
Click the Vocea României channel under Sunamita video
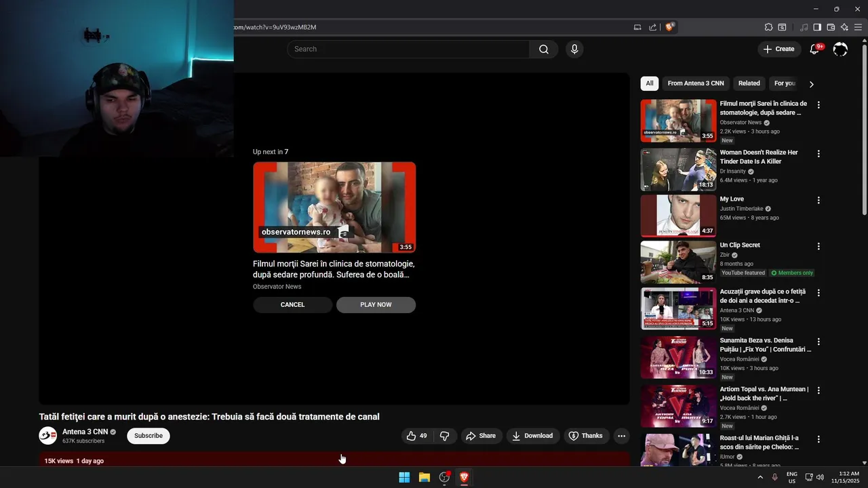(739, 359)
